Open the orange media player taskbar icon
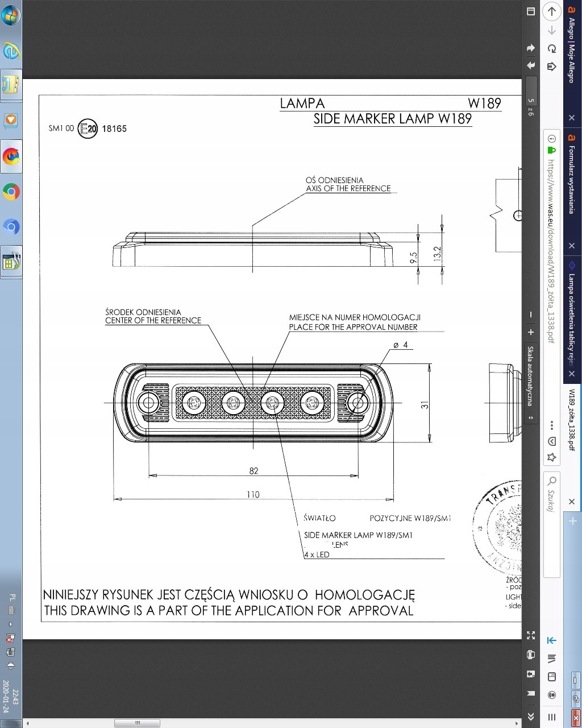The height and width of the screenshot is (728, 582). pyautogui.click(x=11, y=121)
